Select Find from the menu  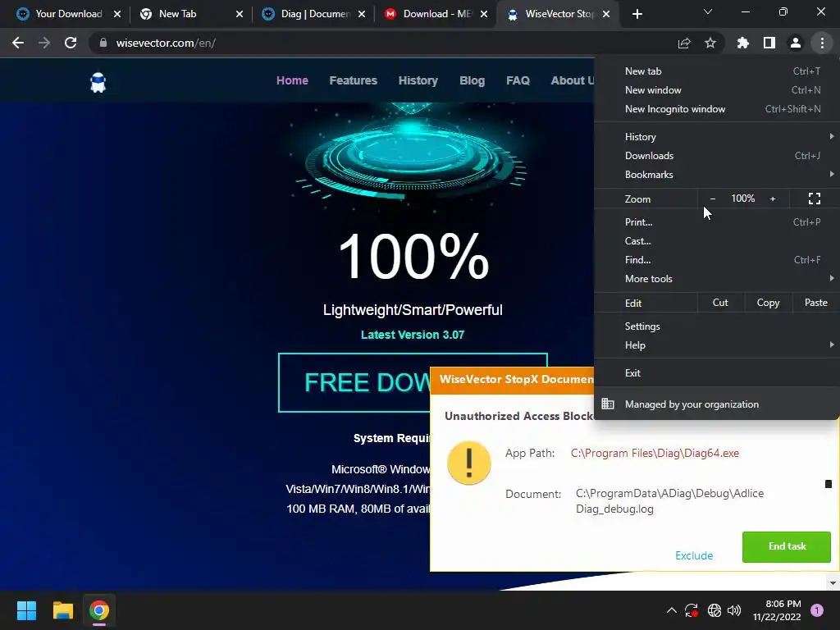click(717, 260)
